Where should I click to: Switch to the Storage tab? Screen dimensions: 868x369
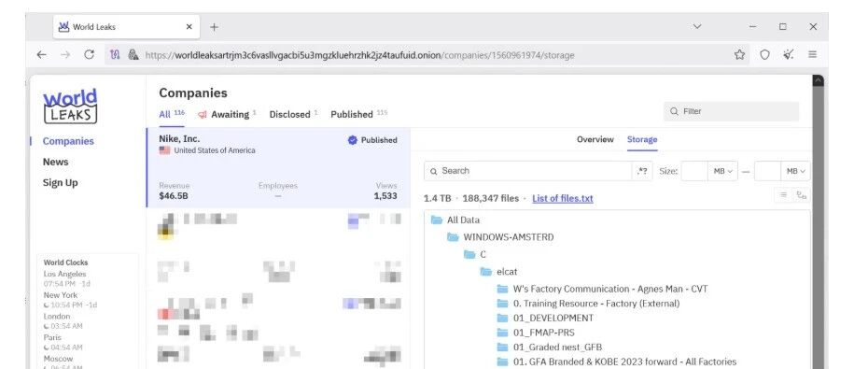[642, 139]
